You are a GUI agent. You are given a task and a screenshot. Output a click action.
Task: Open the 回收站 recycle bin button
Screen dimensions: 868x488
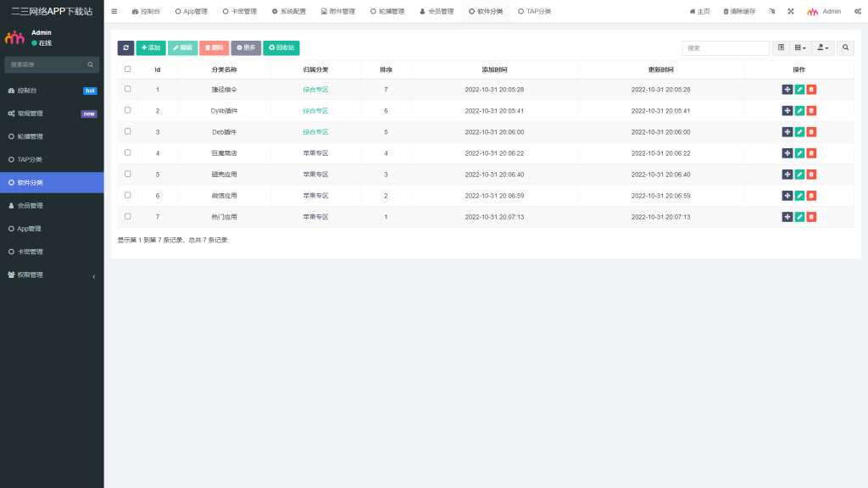(281, 48)
